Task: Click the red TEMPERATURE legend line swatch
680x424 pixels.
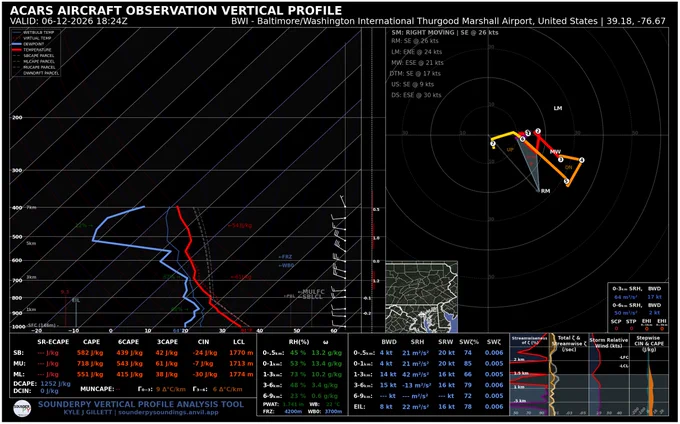Action: tap(17, 50)
